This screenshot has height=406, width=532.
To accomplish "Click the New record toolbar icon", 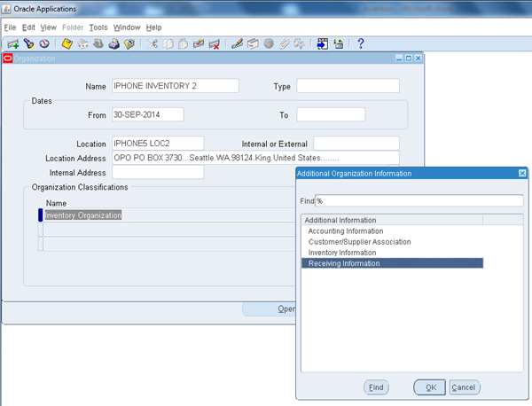I will (13, 43).
